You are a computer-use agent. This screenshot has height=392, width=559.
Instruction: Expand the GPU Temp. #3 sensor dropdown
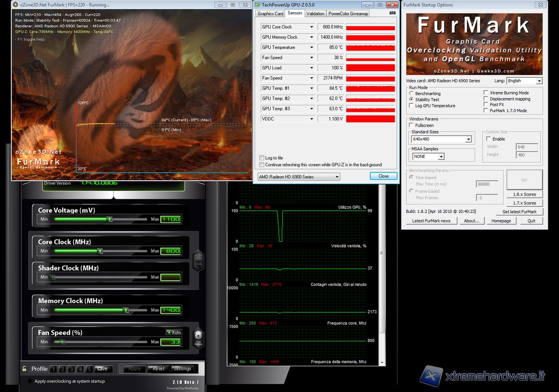tap(312, 109)
